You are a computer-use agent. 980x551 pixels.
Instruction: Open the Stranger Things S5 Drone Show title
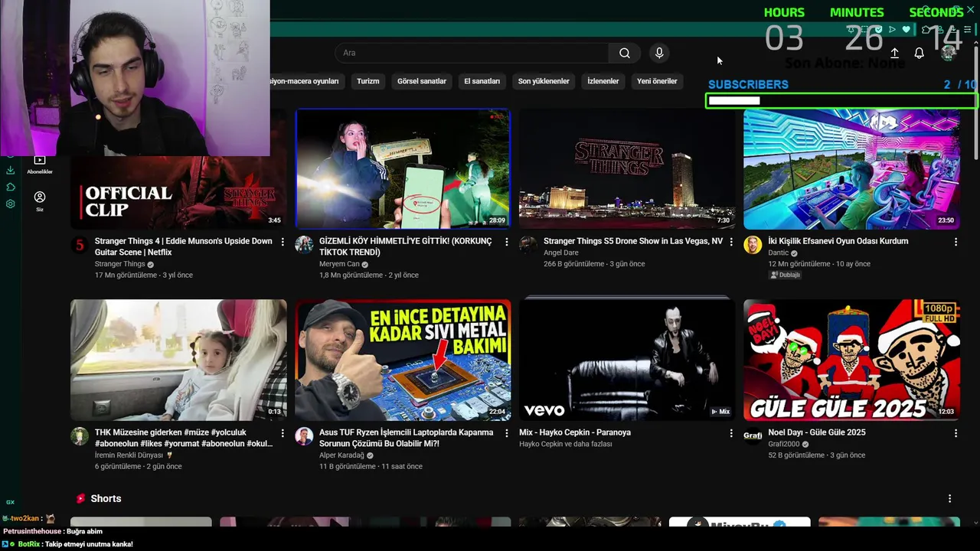[x=633, y=241]
